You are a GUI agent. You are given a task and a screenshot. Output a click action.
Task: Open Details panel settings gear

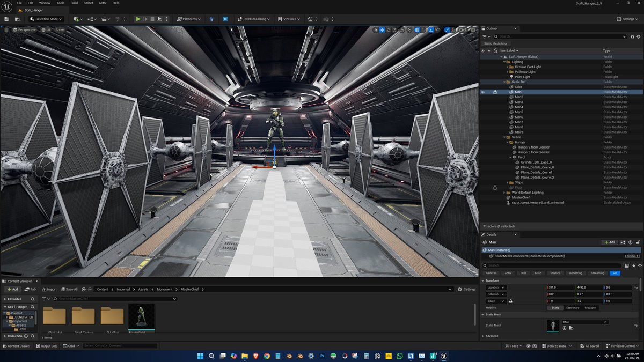pyautogui.click(x=640, y=265)
